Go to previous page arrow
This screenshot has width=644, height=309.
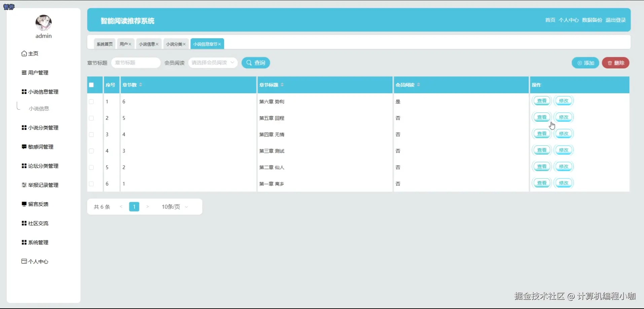[x=121, y=207]
